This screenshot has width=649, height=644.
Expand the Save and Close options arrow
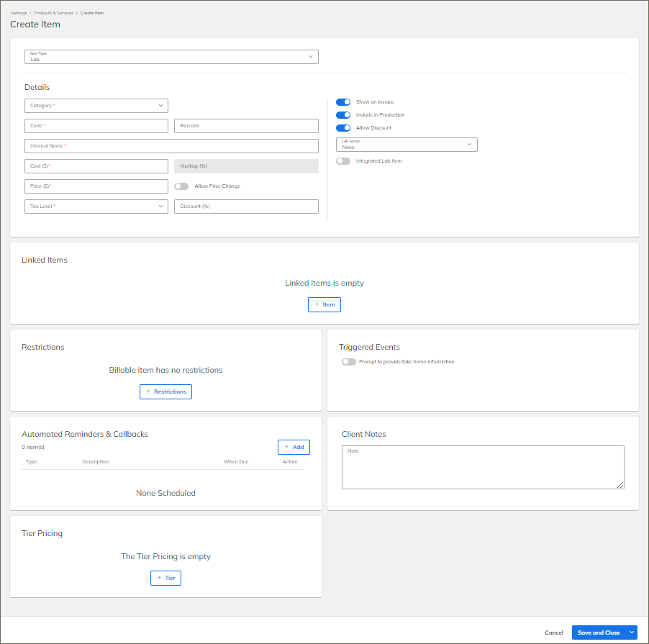click(x=631, y=632)
